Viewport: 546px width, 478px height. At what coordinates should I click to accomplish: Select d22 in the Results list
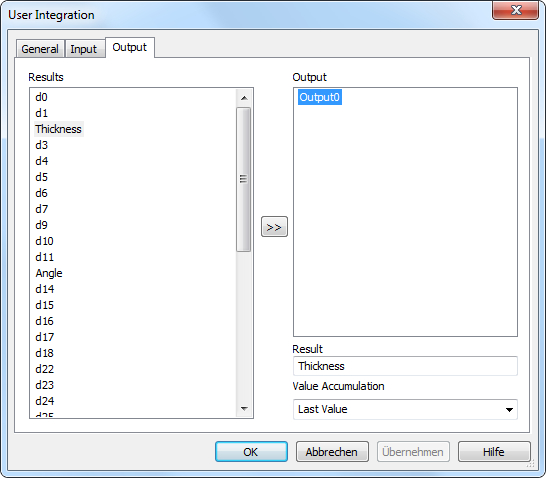pos(45,369)
